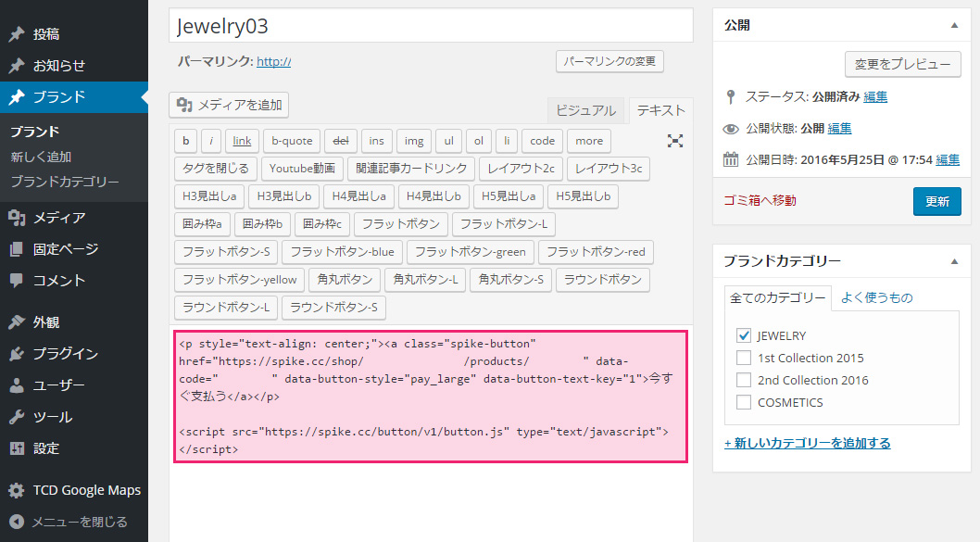Click the Tools wrench icon in the sidebar
Viewport: 980px width, 542px height.
[x=17, y=417]
